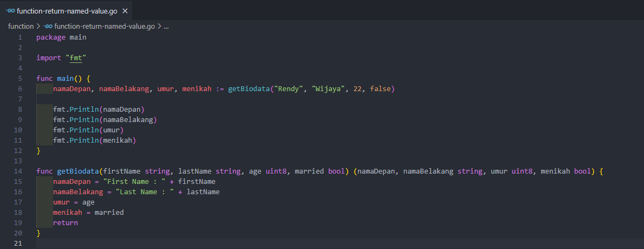Image resolution: width=644 pixels, height=249 pixels.
Task: Click the "First Name : " string on line 15
Action: point(134,182)
